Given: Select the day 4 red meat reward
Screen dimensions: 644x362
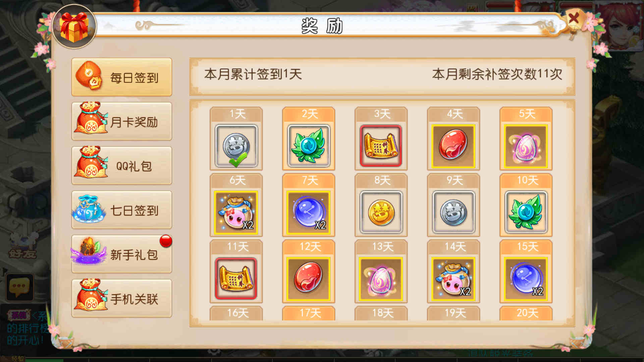Looking at the screenshot, I should coord(453,146).
